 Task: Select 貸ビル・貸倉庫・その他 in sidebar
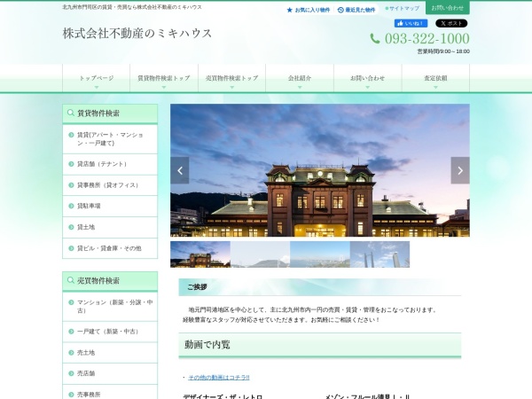[x=110, y=248]
